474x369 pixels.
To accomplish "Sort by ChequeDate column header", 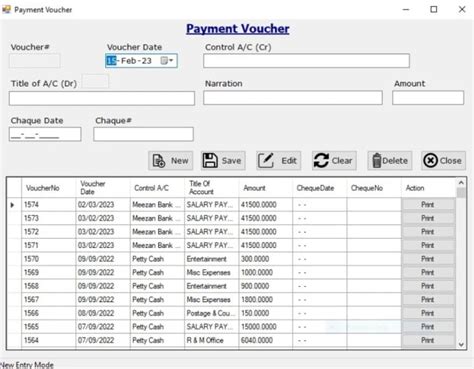I will (x=320, y=188).
